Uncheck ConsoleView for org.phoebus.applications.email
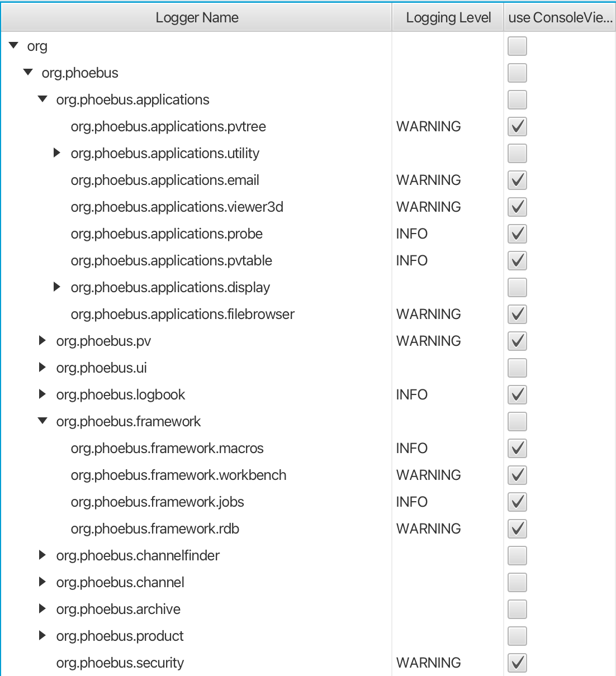This screenshot has height=676, width=616. [x=517, y=180]
